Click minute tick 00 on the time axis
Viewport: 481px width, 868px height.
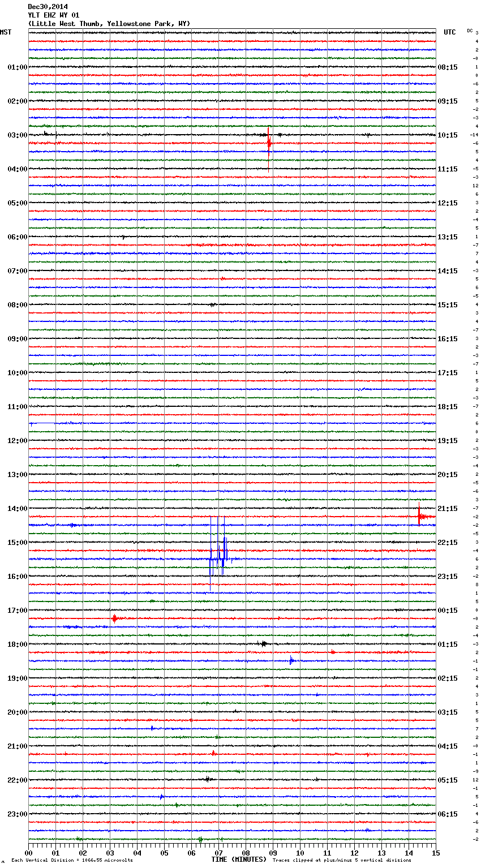28,853
